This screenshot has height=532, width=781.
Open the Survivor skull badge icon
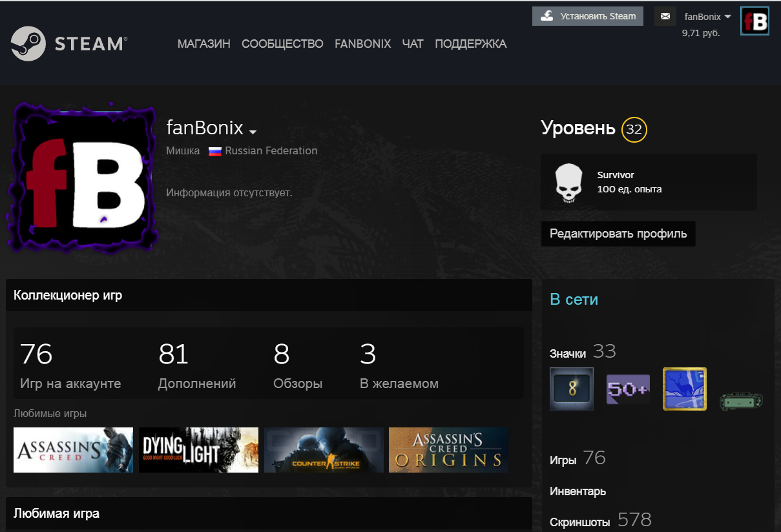click(568, 182)
